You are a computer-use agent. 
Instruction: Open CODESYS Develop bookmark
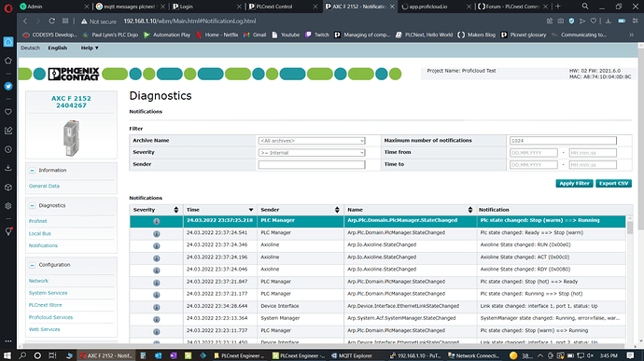(x=50, y=35)
